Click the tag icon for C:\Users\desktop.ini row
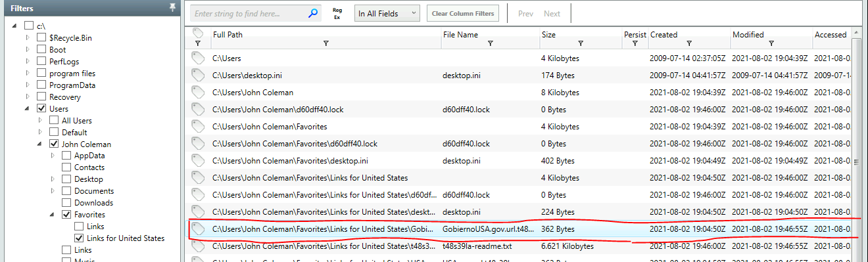Image resolution: width=868 pixels, height=262 pixels. point(199,75)
